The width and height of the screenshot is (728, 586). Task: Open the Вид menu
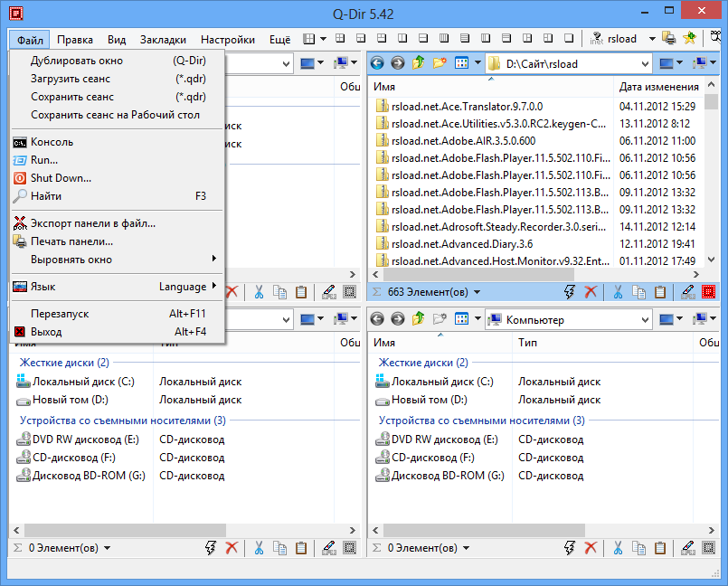point(117,40)
